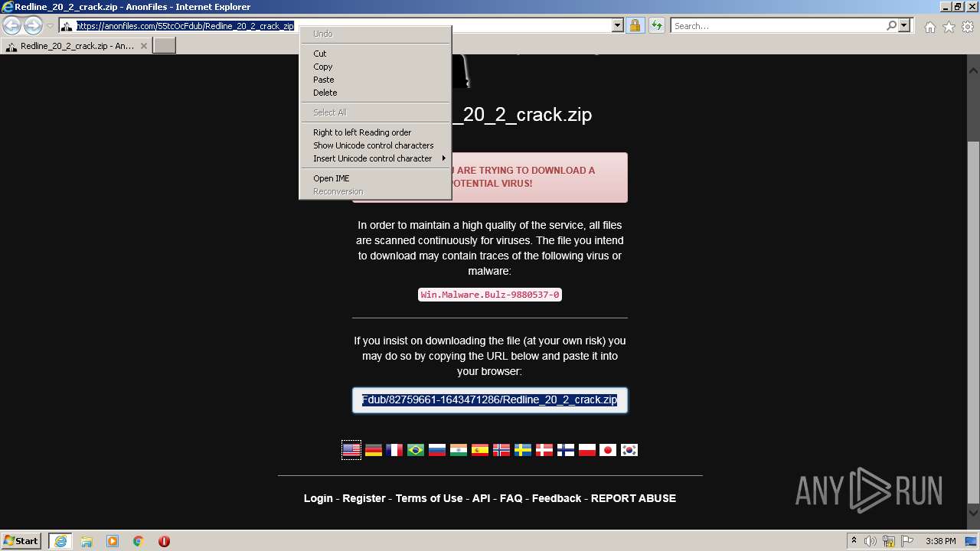980x551 pixels.
Task: Select the Russian flag language
Action: tap(437, 450)
